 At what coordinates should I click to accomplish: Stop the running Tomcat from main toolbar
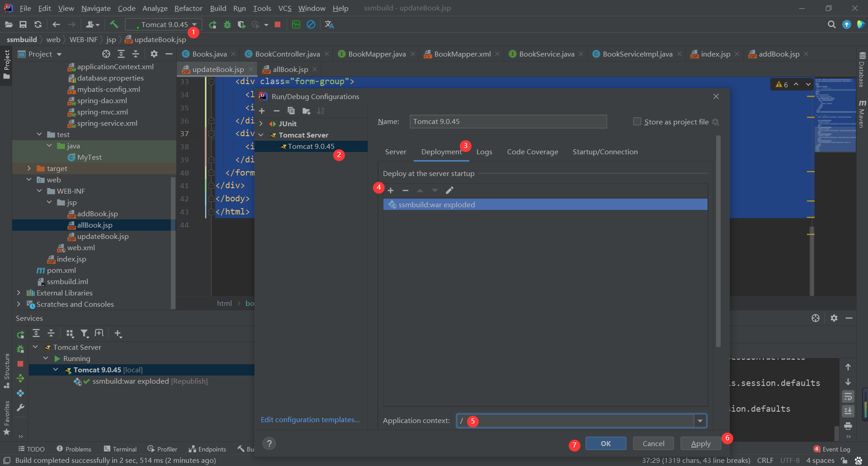[278, 24]
